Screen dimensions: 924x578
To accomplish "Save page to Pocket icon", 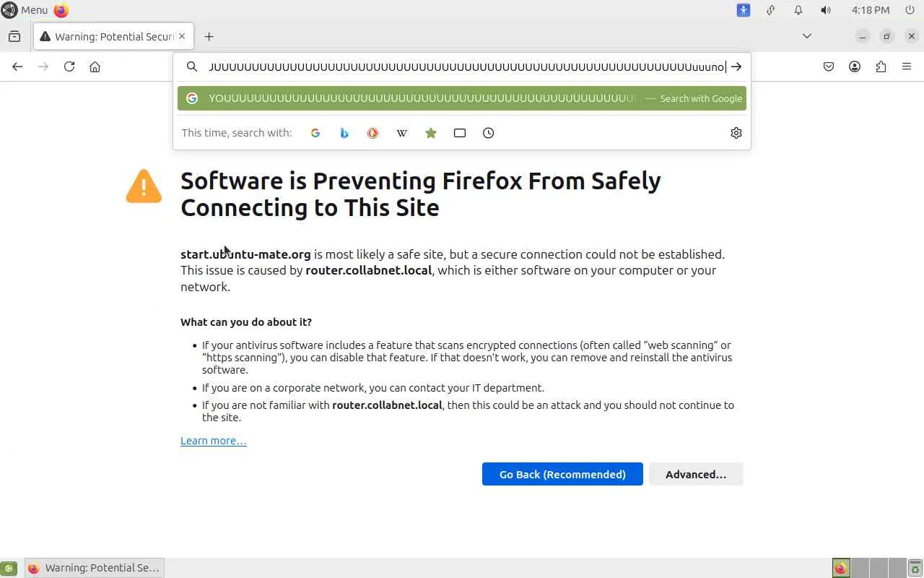I will 829,66.
